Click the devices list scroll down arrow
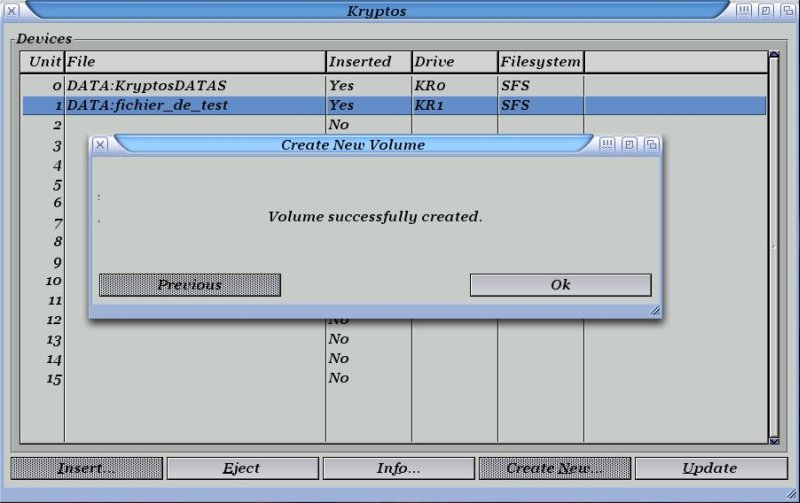 click(774, 441)
